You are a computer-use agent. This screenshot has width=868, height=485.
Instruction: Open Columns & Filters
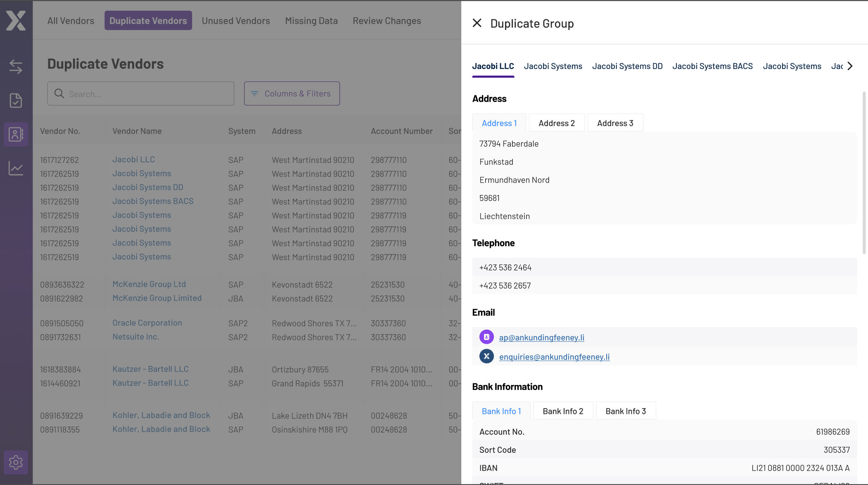pyautogui.click(x=292, y=93)
